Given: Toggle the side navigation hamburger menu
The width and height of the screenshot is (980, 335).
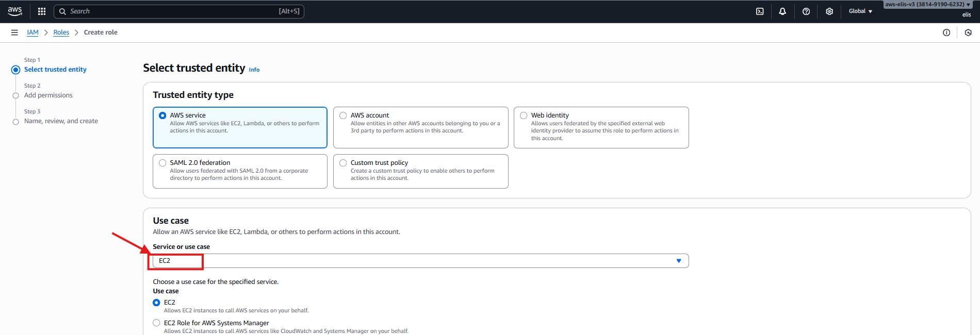Looking at the screenshot, I should tap(14, 32).
